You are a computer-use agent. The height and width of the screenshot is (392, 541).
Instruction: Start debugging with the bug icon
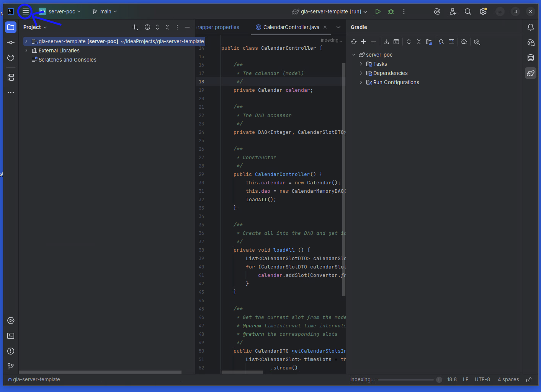(391, 11)
